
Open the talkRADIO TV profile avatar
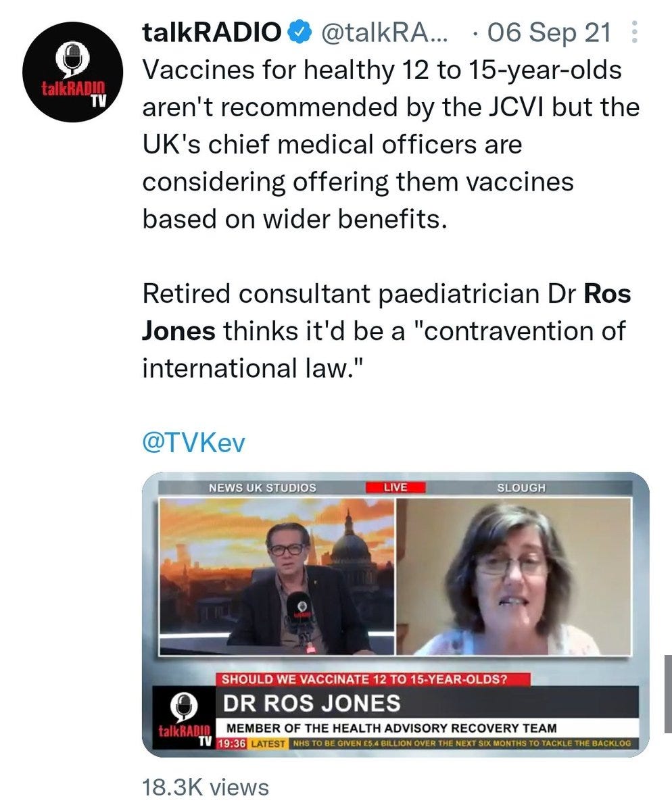(72, 72)
